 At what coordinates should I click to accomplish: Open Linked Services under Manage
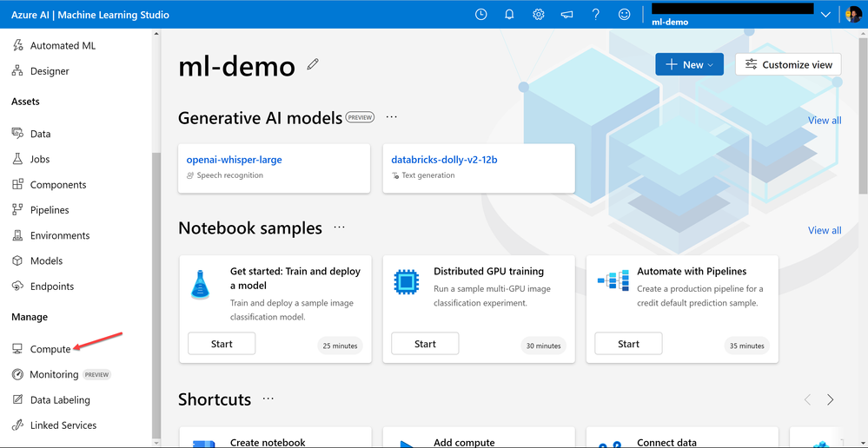pos(63,425)
